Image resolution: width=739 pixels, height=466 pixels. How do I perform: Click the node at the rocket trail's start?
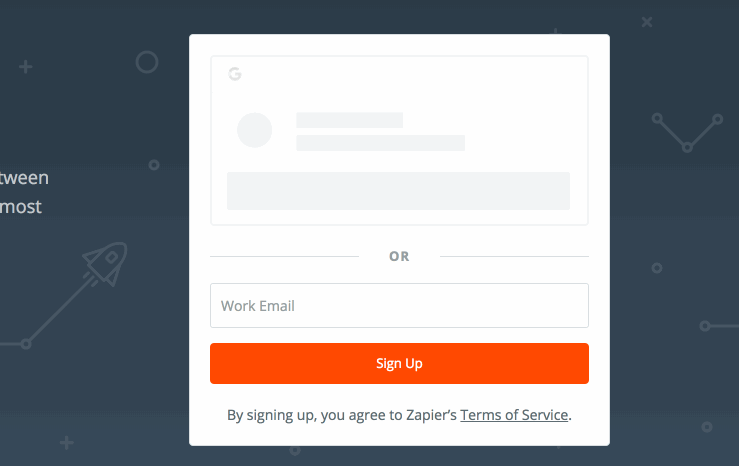(x=26, y=344)
